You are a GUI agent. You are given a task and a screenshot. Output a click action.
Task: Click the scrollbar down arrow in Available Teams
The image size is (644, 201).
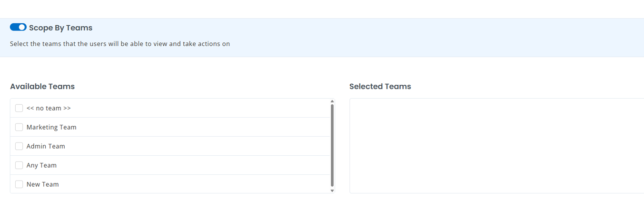[332, 191]
